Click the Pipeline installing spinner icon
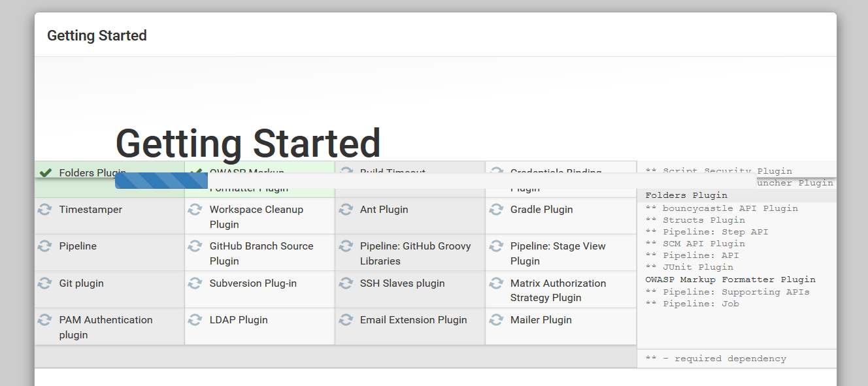Image resolution: width=868 pixels, height=386 pixels. coord(44,246)
